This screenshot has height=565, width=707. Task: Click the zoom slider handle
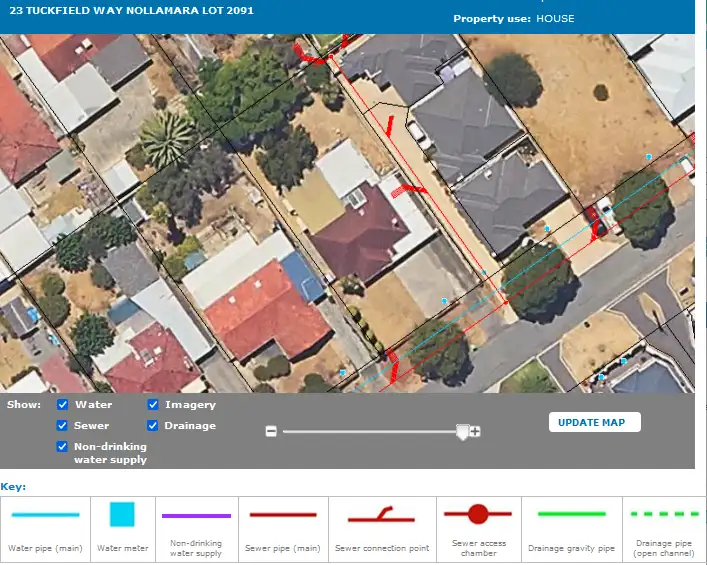462,432
